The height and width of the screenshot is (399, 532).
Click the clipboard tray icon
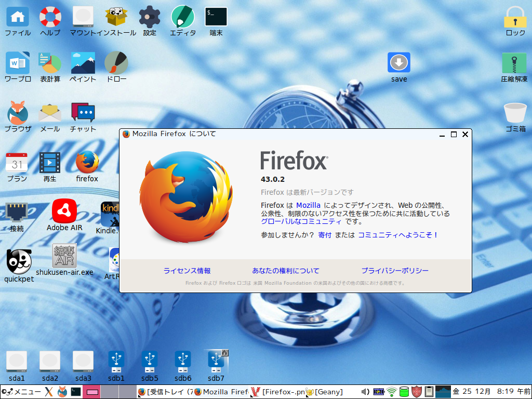[x=429, y=392]
